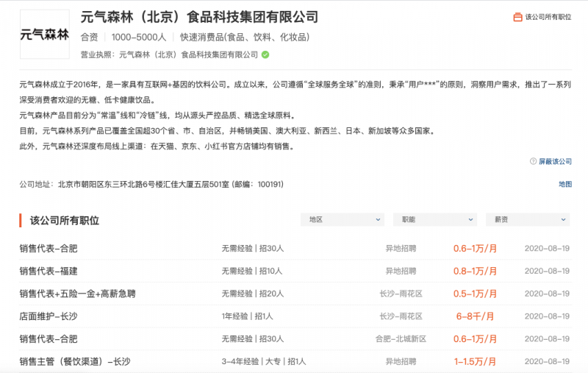Click the company name heading 元气森林（北京）食品科技集团有限公司
The height and width of the screenshot is (373, 588).
(199, 16)
